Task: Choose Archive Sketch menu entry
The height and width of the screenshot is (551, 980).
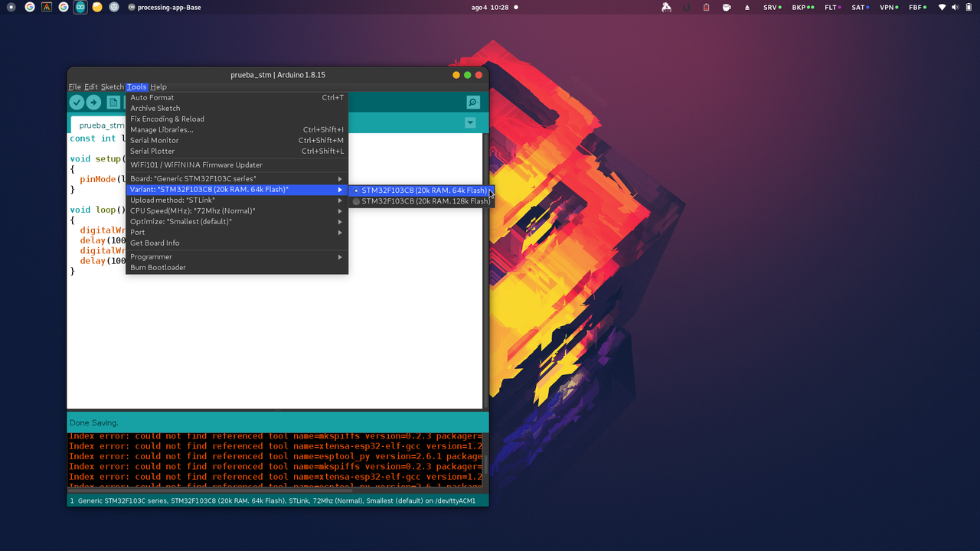Action: [x=237, y=108]
